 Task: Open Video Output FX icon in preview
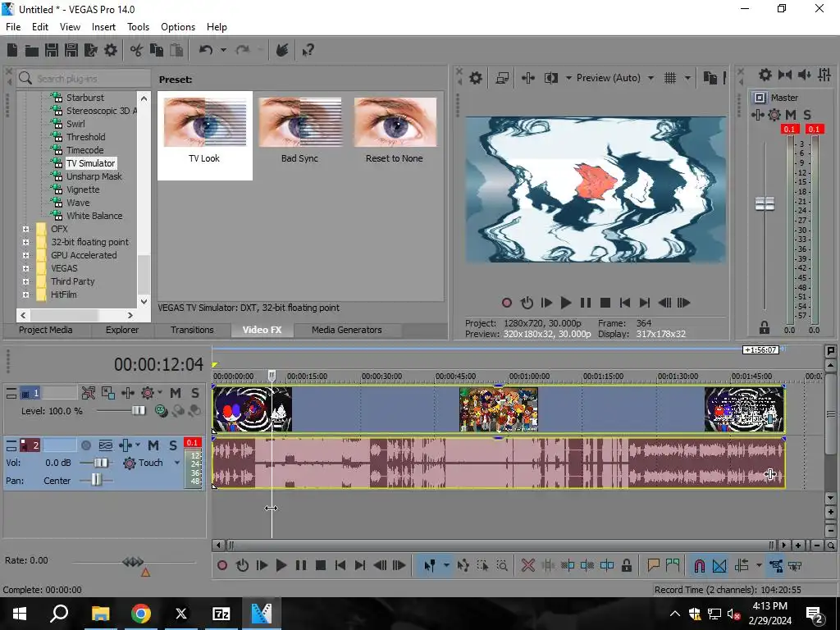point(528,78)
